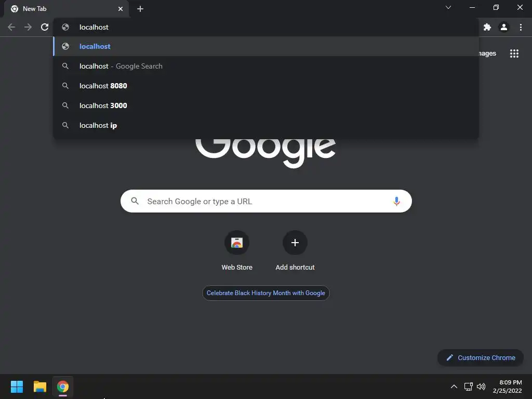Screen dimensions: 532x399
Task: Click the Chrome taskbar icon
Action: click(x=63, y=387)
